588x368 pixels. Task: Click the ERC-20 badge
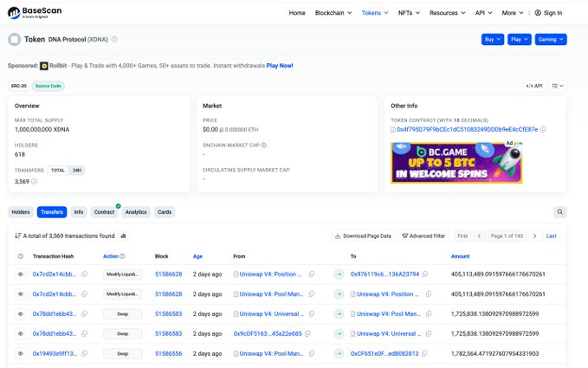(19, 86)
